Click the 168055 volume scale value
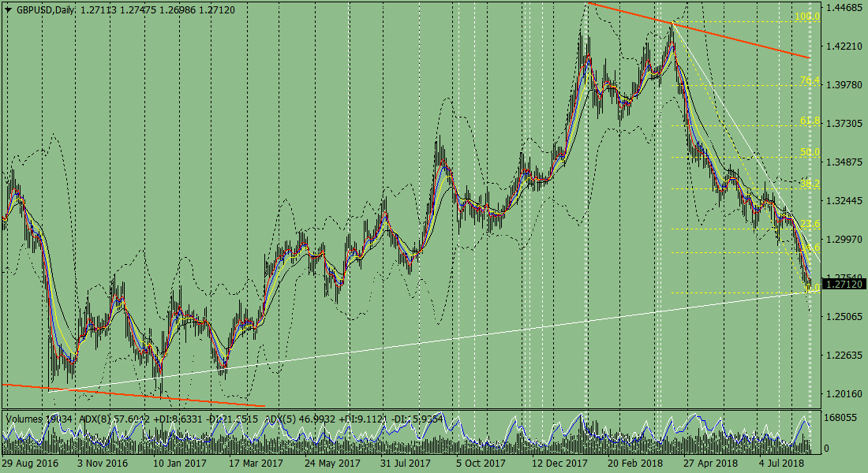868x473 pixels. point(840,417)
